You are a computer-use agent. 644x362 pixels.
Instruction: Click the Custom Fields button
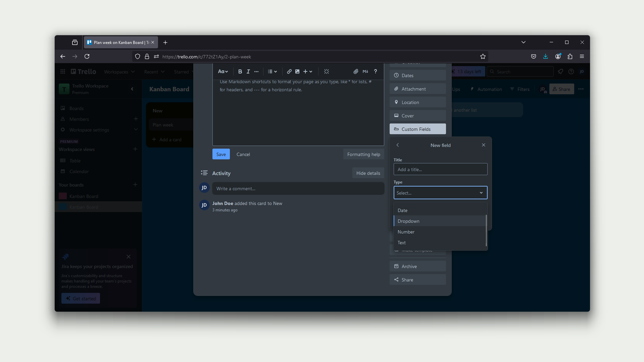417,129
